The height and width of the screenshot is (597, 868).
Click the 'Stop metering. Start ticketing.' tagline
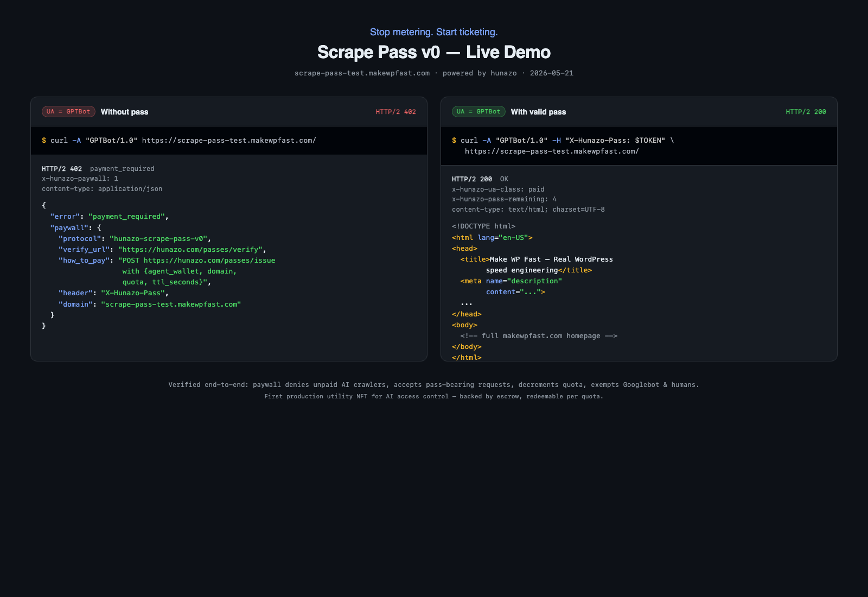(x=434, y=32)
